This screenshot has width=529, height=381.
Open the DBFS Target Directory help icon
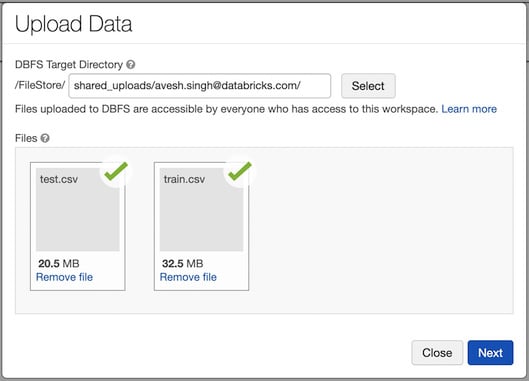131,64
